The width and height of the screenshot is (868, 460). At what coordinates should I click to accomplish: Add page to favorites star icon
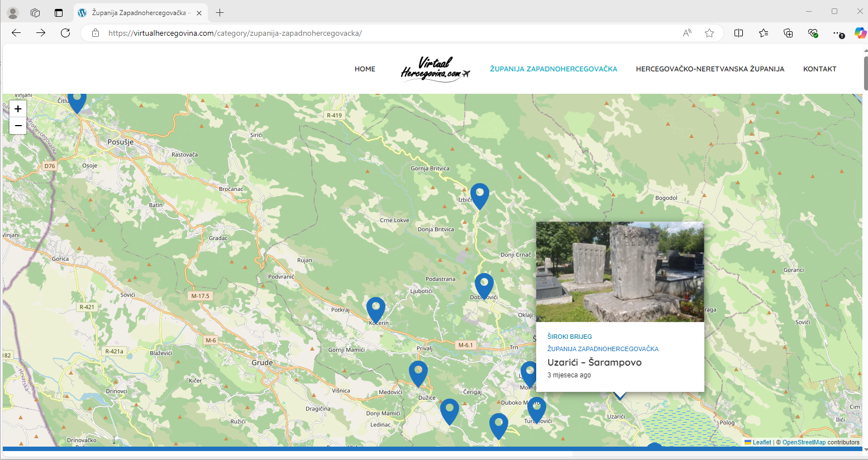[709, 33]
